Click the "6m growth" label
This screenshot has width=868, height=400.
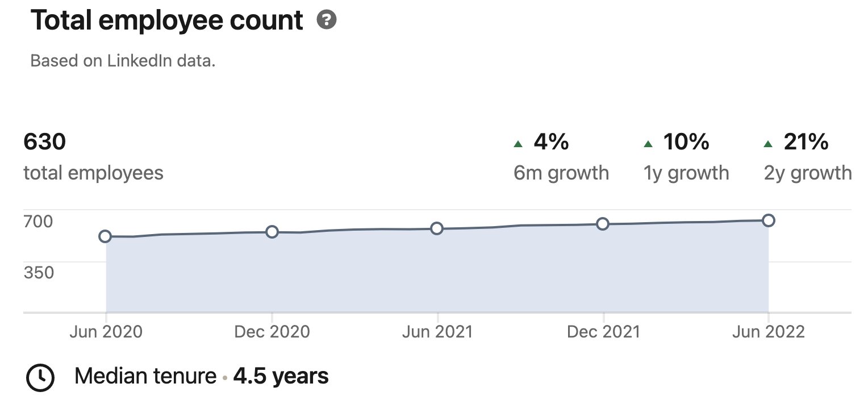tap(561, 173)
